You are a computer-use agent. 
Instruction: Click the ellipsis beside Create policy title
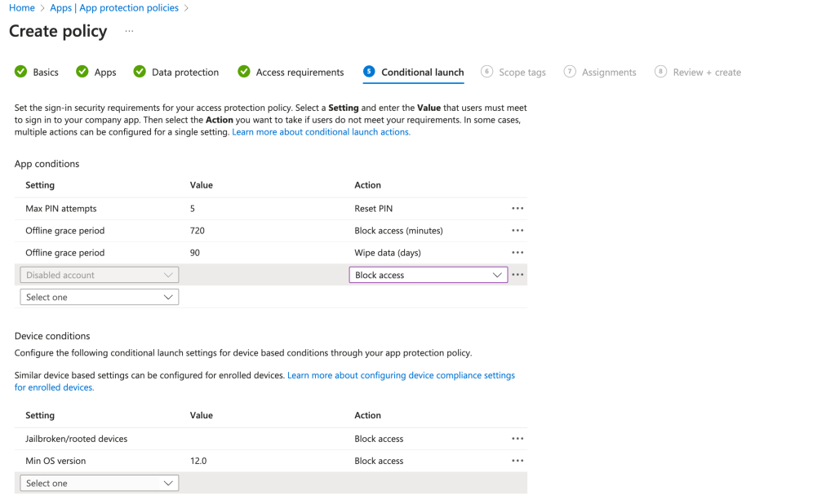[129, 32]
